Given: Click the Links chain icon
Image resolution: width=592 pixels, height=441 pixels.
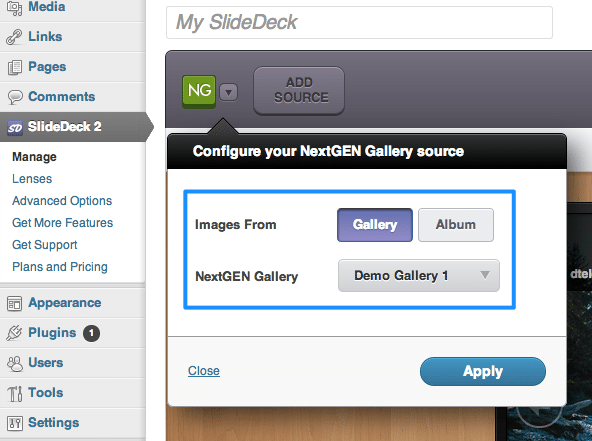Looking at the screenshot, I should (14, 37).
